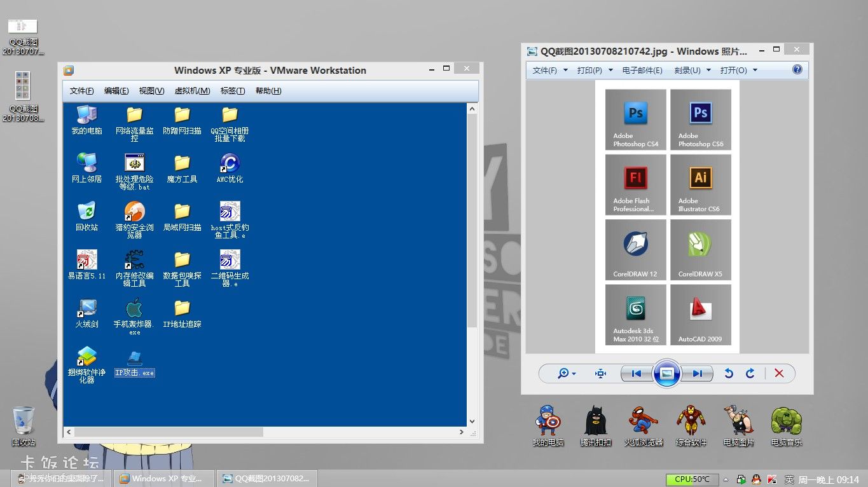Image resolution: width=868 pixels, height=487 pixels.
Task: Open the 腾讯扣扣 Batman desktop icon
Action: click(x=596, y=427)
